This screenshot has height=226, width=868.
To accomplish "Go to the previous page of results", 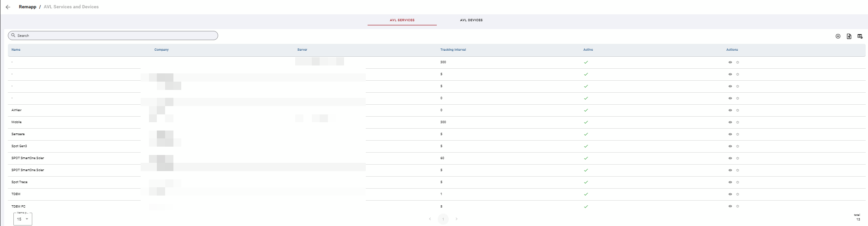I will [x=430, y=219].
